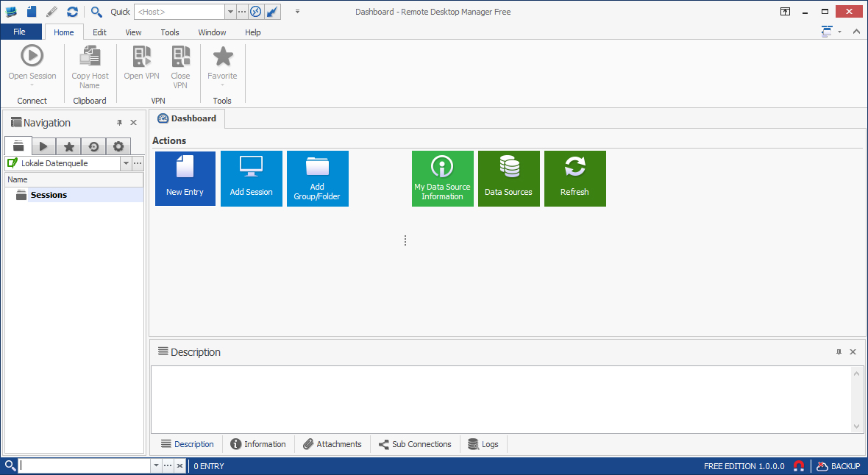Click the Add Session tile
Image resolution: width=868 pixels, height=475 pixels.
click(251, 179)
